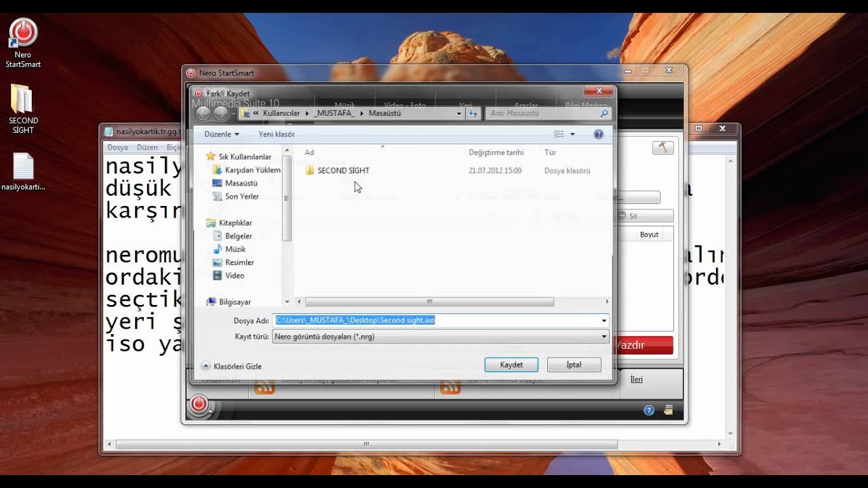Open the Dosya Adı dropdown arrow
The image size is (868, 488).
[x=604, y=321]
